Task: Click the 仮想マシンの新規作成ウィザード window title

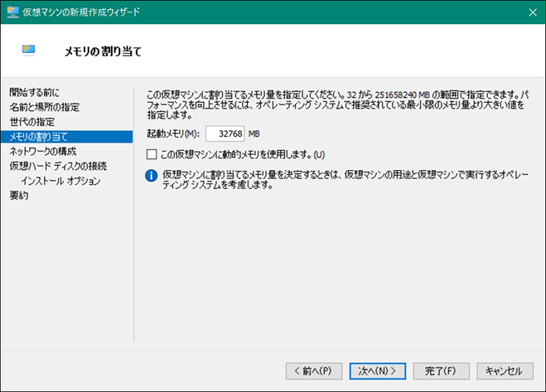Action: click(x=81, y=12)
